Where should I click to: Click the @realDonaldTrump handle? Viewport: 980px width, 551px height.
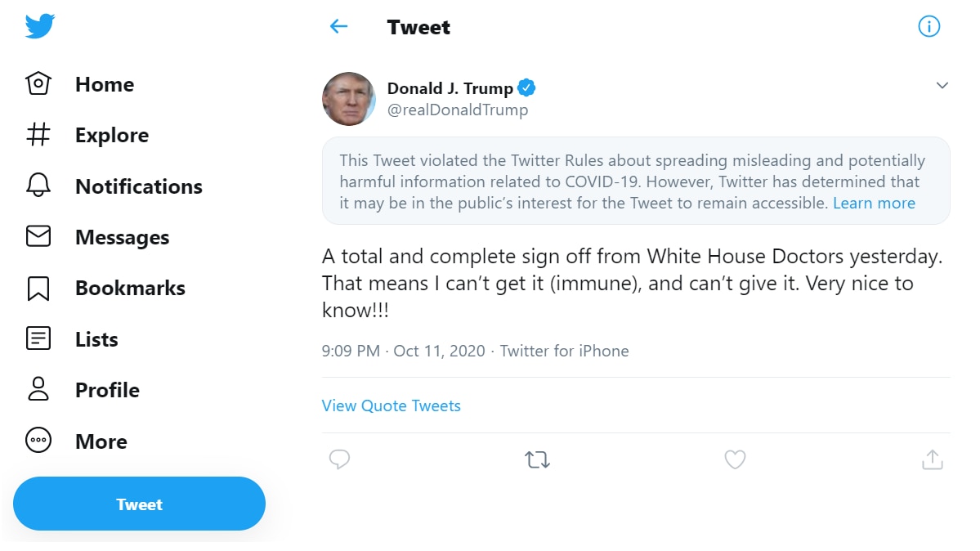pyautogui.click(x=458, y=110)
